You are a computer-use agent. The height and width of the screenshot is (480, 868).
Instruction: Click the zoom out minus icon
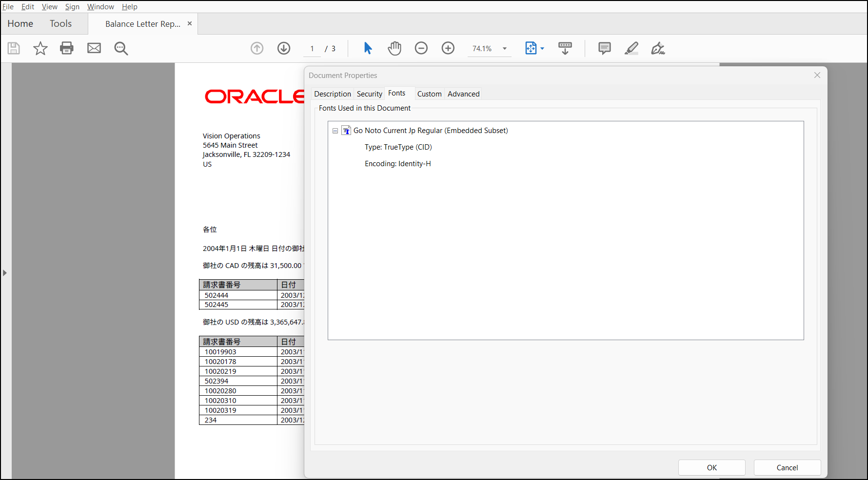421,48
